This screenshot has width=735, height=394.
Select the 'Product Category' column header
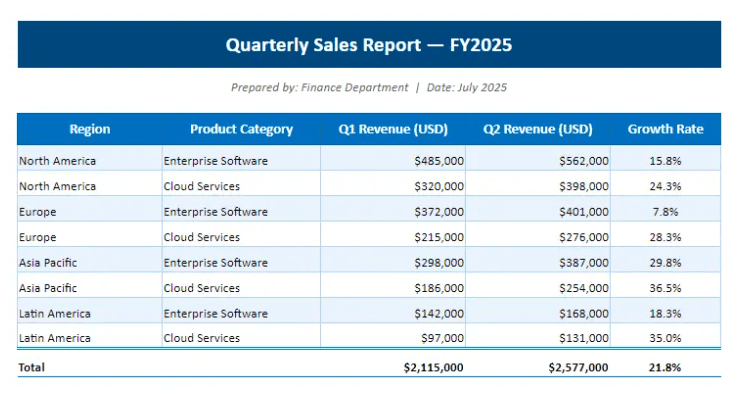pos(241,129)
